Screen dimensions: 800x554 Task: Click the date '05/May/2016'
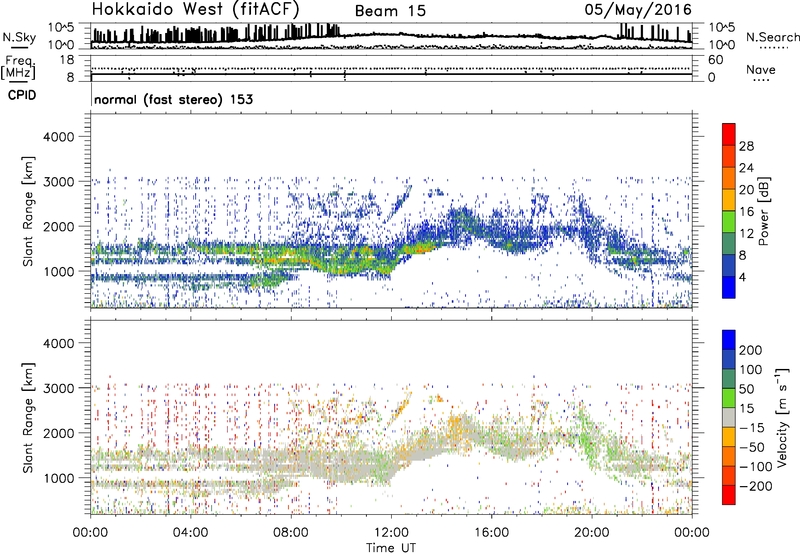coord(638,10)
